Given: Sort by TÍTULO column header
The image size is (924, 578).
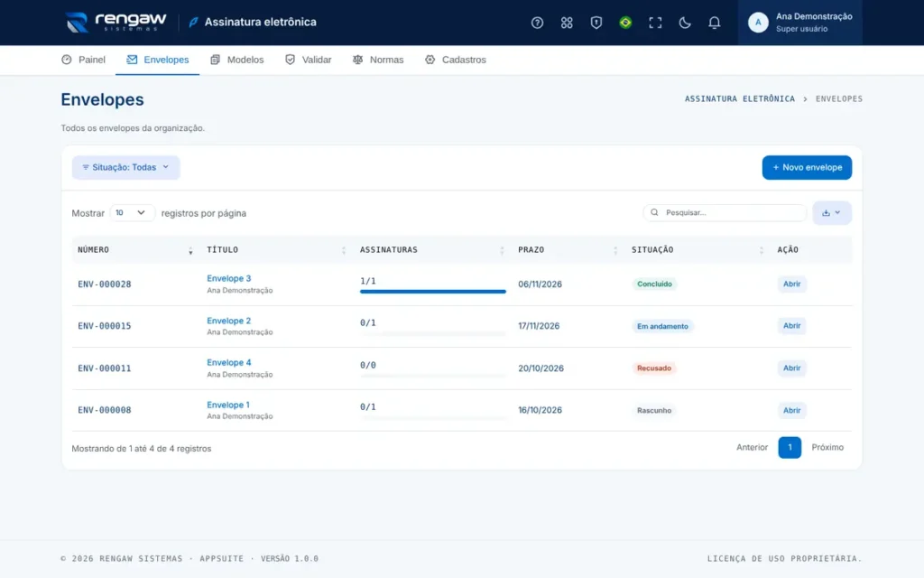Looking at the screenshot, I should [276, 250].
